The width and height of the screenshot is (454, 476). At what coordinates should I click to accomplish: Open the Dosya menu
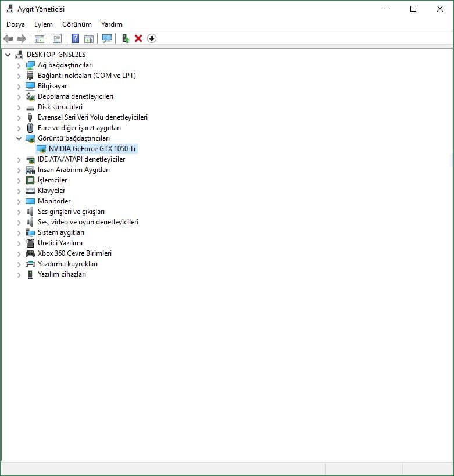(16, 24)
